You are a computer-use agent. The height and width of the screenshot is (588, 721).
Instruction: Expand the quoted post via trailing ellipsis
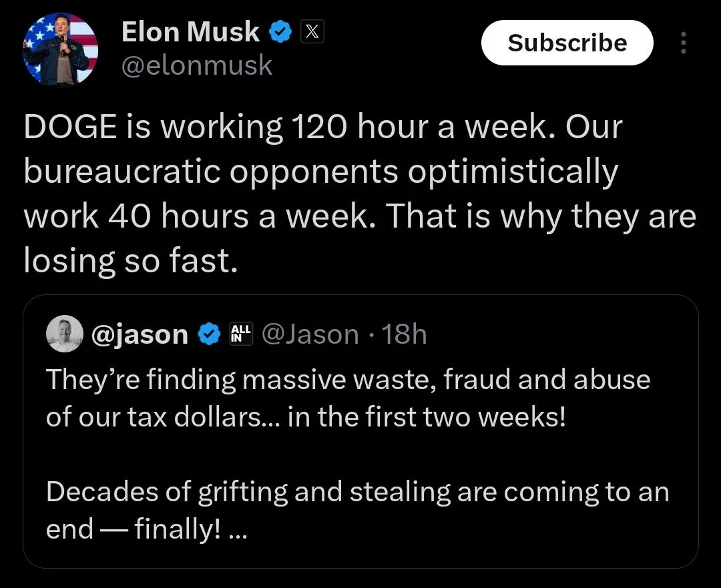coord(238,530)
